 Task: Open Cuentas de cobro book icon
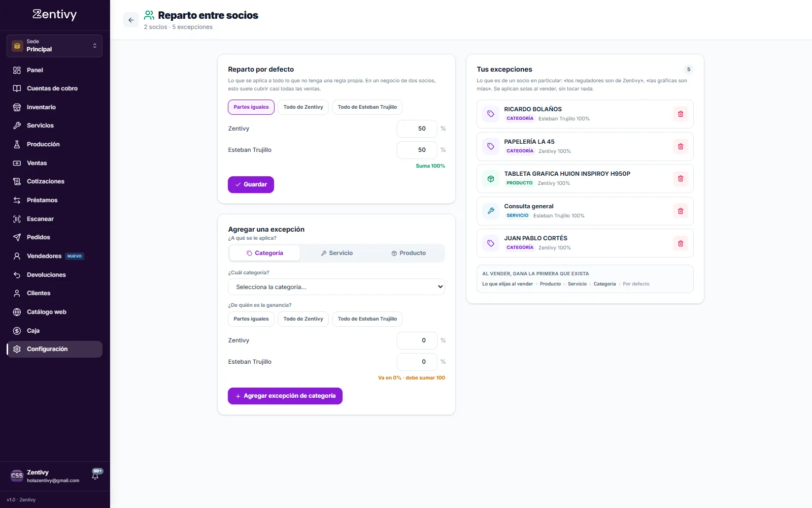[17, 88]
